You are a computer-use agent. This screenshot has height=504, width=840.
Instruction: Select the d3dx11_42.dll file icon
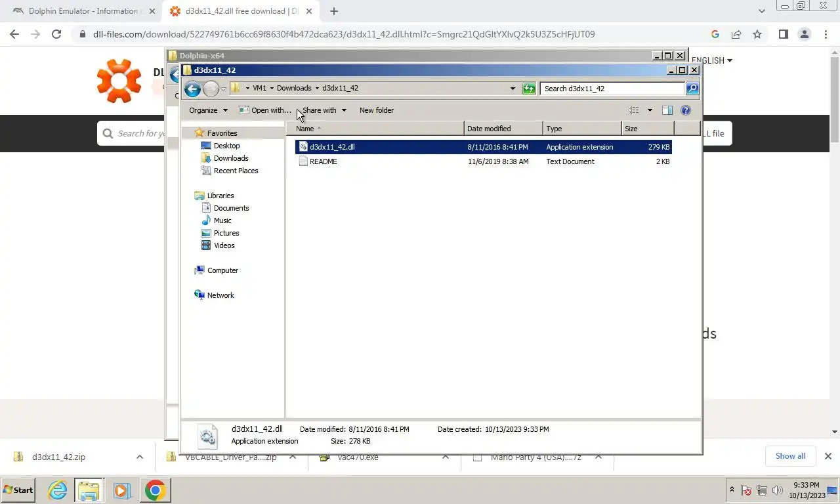pyautogui.click(x=303, y=147)
